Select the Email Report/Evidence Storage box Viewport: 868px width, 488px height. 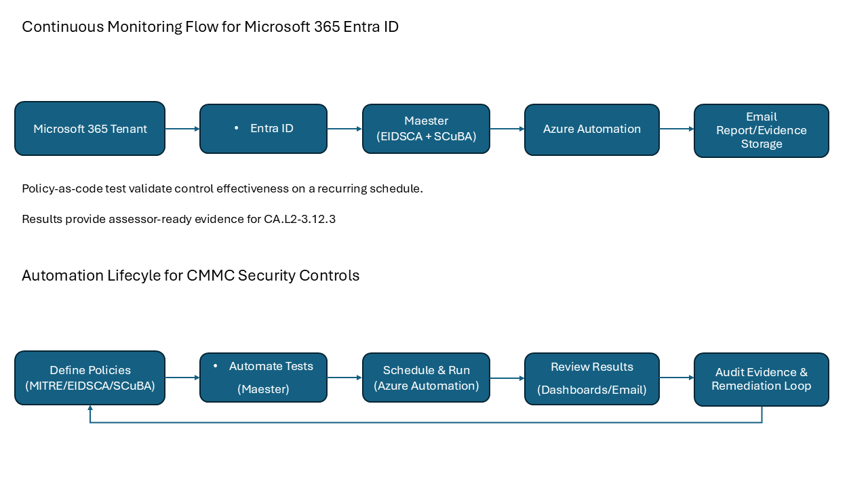(x=761, y=131)
